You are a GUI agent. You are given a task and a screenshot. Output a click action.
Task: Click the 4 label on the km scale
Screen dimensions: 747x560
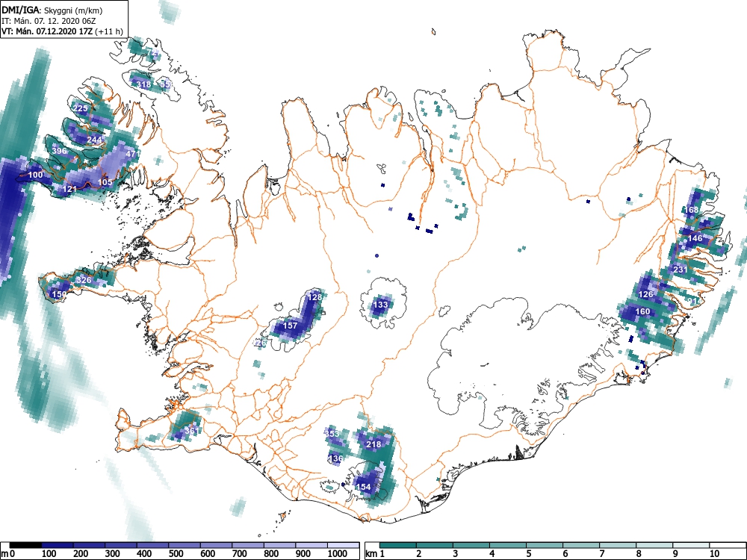pyautogui.click(x=492, y=554)
